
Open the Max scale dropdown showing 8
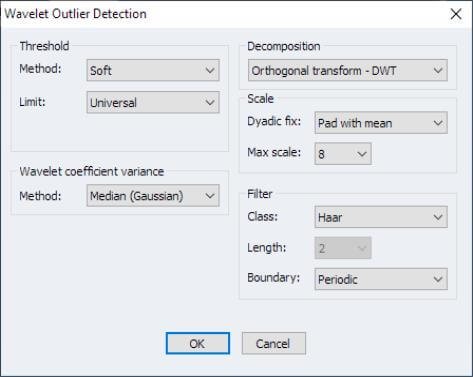tap(343, 154)
